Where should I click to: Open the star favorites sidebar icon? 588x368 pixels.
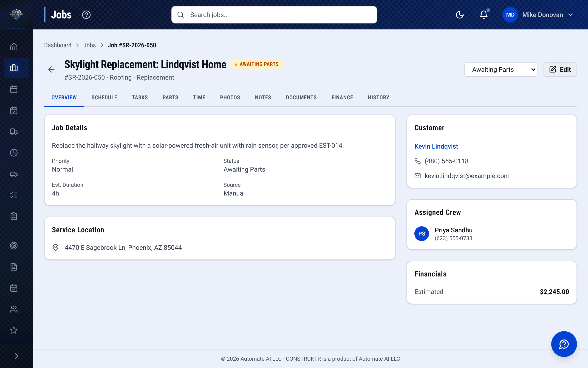[x=14, y=330]
